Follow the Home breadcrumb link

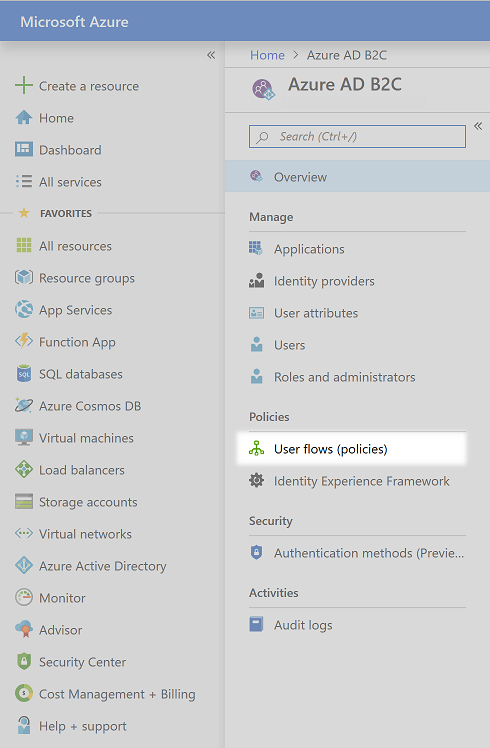point(267,55)
